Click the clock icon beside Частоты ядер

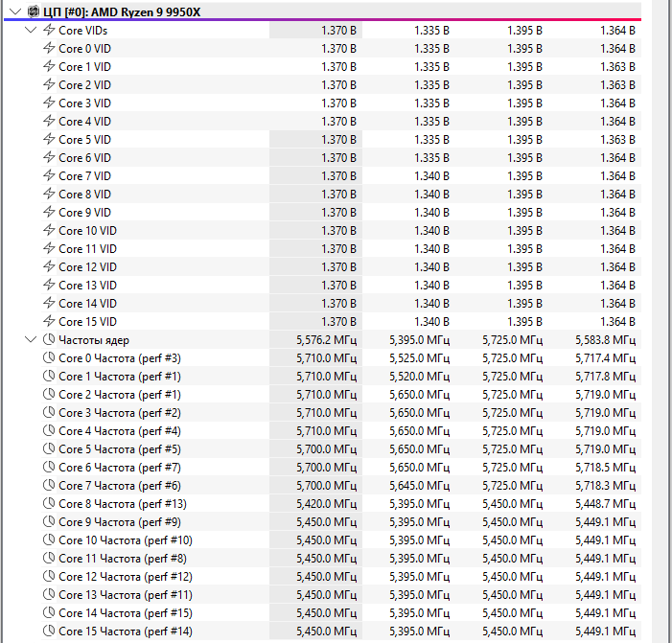point(49,339)
